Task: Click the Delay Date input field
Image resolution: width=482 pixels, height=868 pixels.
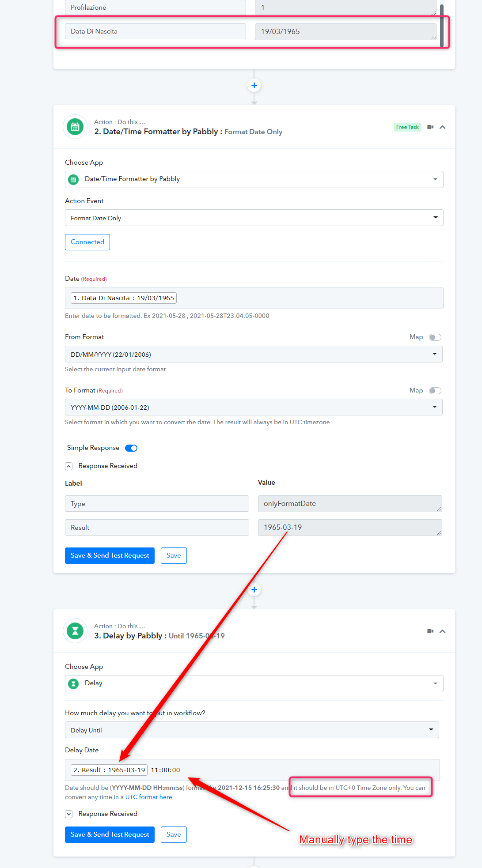Action: [x=252, y=770]
